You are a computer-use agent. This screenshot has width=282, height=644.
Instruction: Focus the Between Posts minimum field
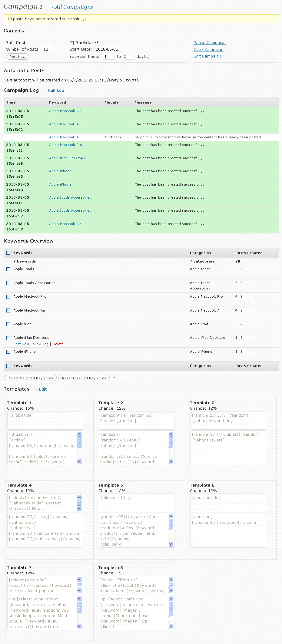pos(109,57)
